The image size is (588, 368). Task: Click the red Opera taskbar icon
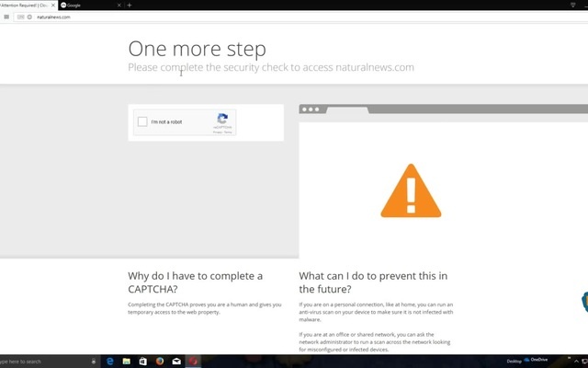click(193, 362)
